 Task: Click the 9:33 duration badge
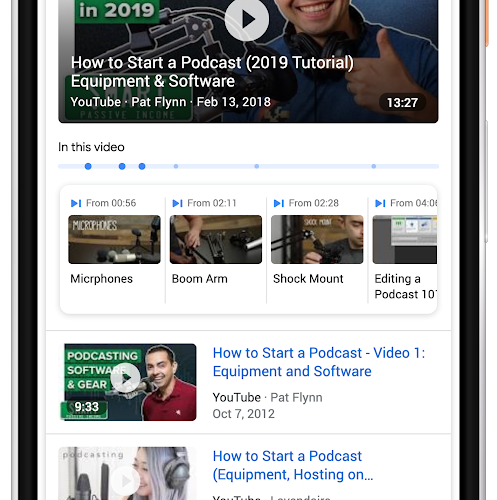pos(87,407)
